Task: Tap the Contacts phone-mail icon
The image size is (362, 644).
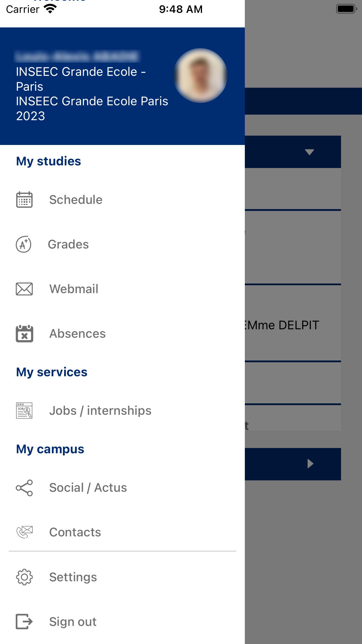Action: pyautogui.click(x=24, y=532)
